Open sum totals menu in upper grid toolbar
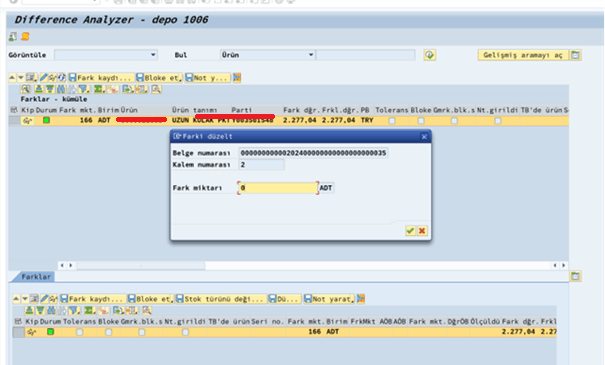Image resolution: width=605 pixels, height=365 pixels. pyautogui.click(x=100, y=89)
